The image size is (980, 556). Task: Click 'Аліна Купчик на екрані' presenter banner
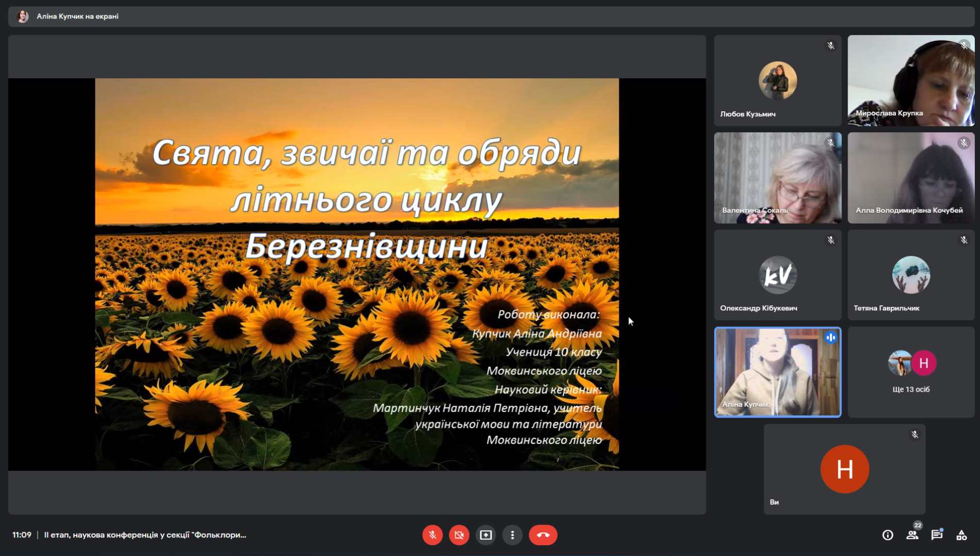(x=77, y=16)
